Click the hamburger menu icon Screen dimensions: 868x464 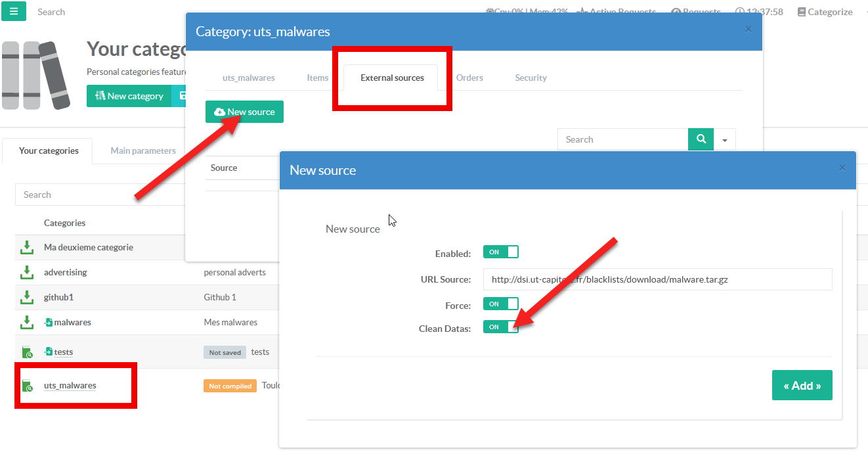coord(14,11)
